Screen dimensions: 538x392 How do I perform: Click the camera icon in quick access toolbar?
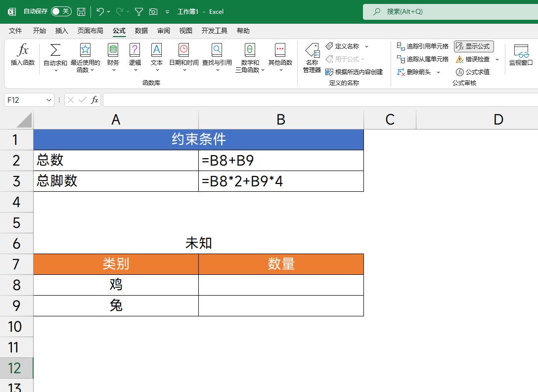coord(153,12)
